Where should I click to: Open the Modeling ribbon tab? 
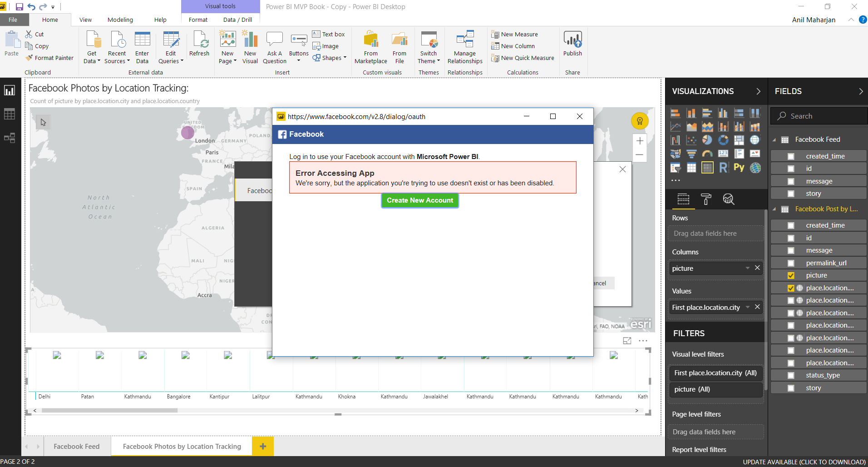(x=120, y=20)
